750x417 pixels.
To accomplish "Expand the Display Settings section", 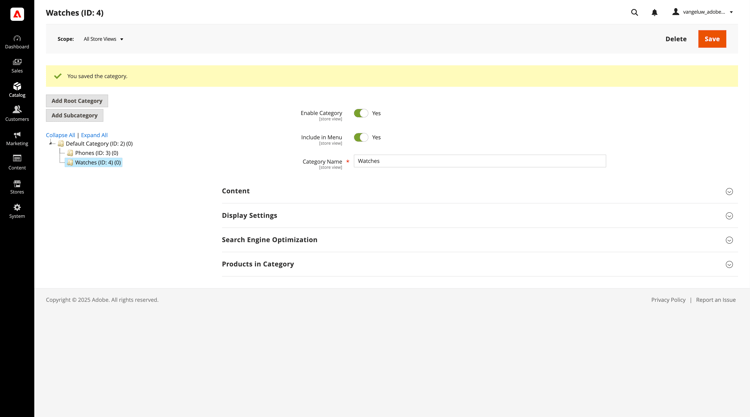I will click(x=479, y=216).
